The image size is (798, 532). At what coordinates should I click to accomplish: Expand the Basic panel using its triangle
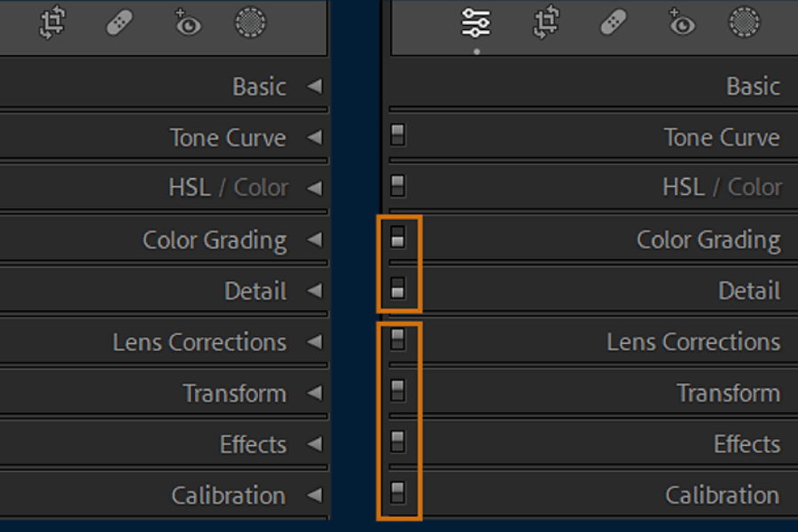point(314,86)
